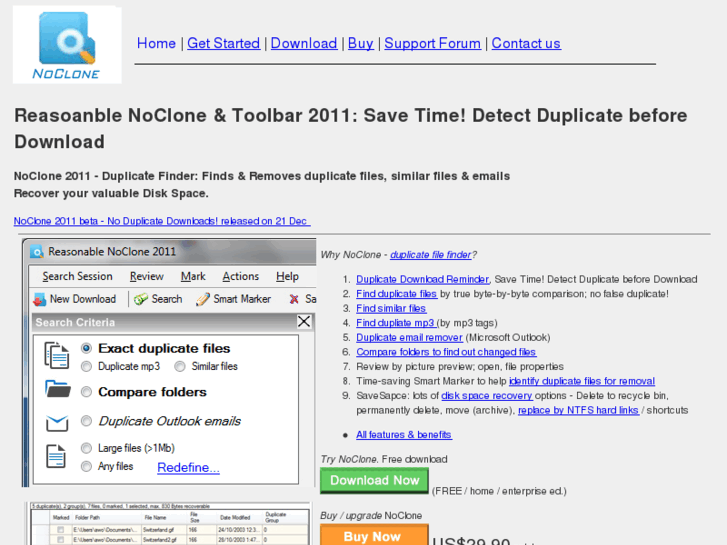
Task: Open All features & benefits link
Action: [404, 435]
